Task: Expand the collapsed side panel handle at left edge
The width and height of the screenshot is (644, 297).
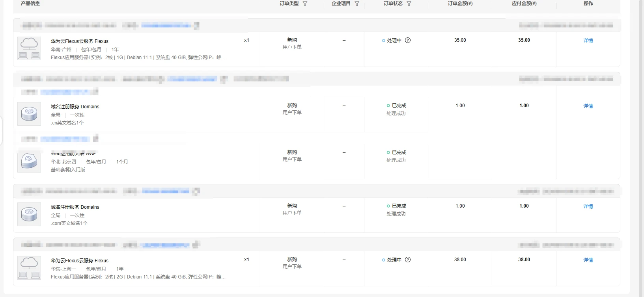Action: coord(1,131)
